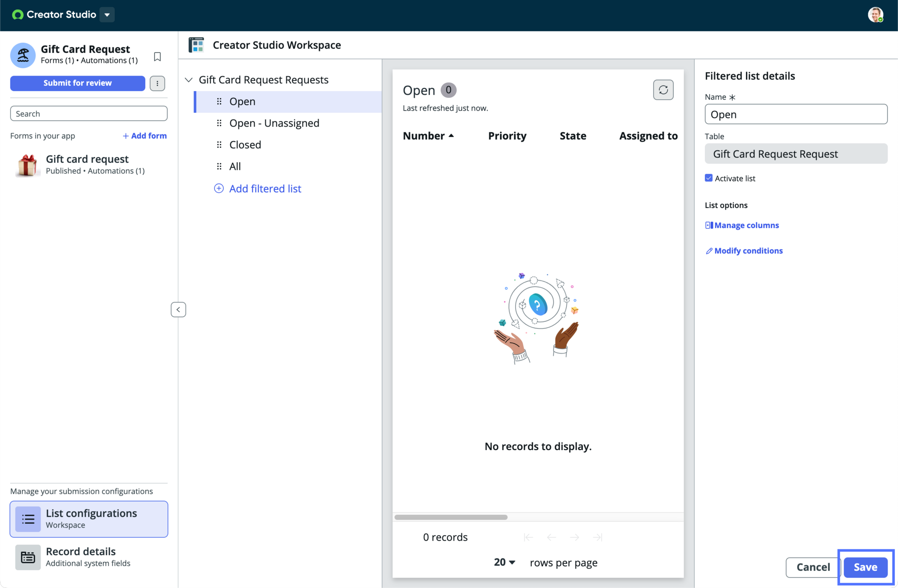Open the Gift card request form
This screenshot has width=898, height=588.
[x=89, y=164]
